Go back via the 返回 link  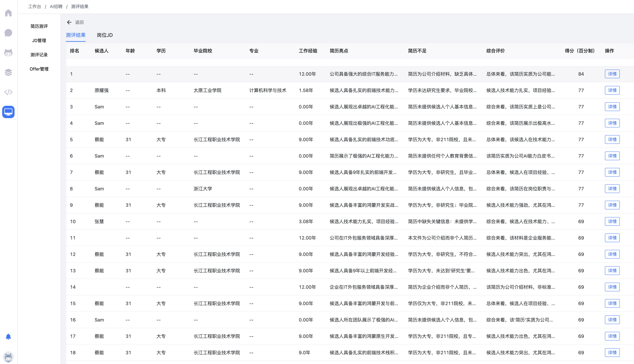pyautogui.click(x=79, y=22)
